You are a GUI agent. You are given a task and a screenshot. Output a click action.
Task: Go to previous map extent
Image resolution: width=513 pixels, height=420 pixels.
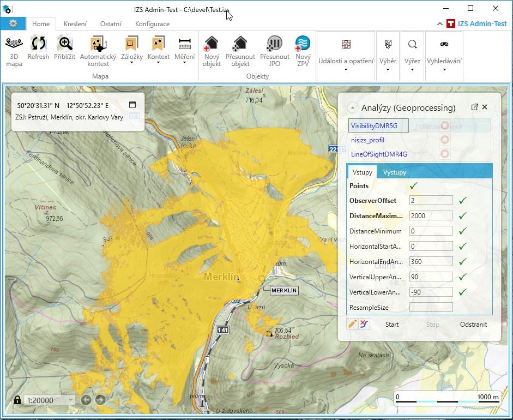point(86,400)
